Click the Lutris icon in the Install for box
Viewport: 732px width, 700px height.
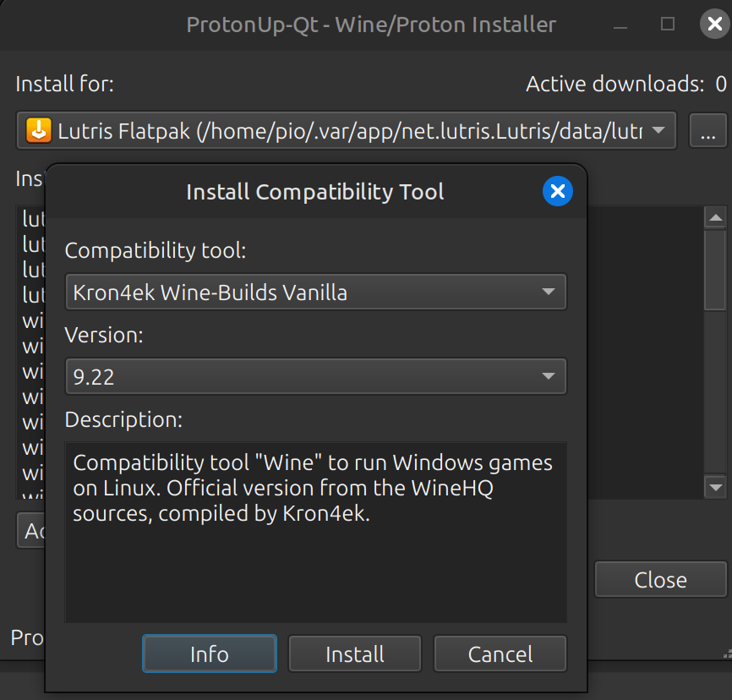pos(38,131)
